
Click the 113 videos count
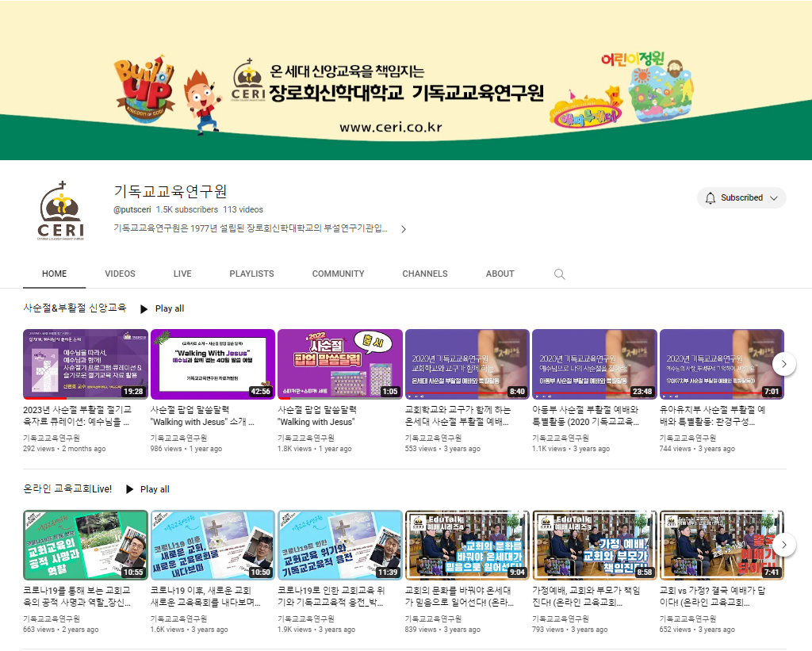coord(243,210)
